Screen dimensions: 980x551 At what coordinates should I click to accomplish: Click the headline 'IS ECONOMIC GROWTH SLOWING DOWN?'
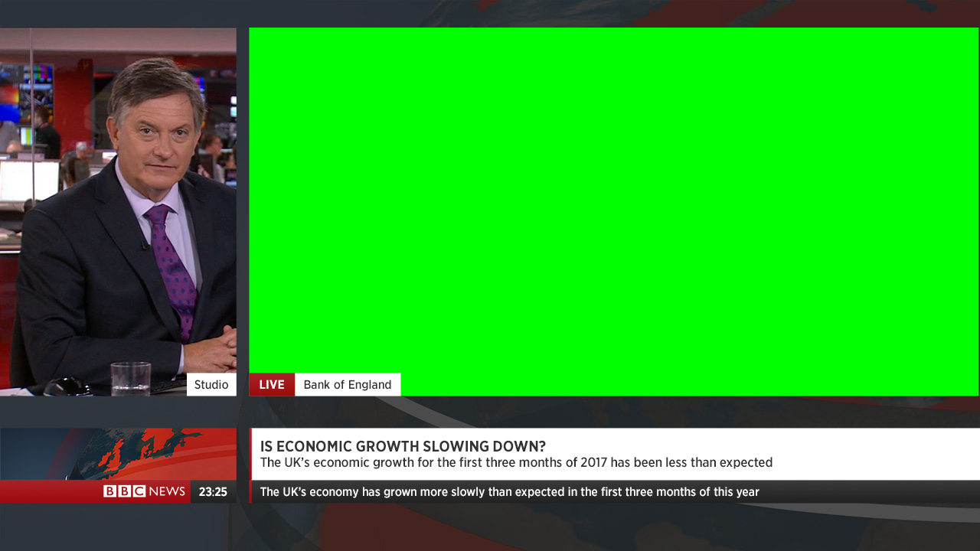tap(403, 446)
